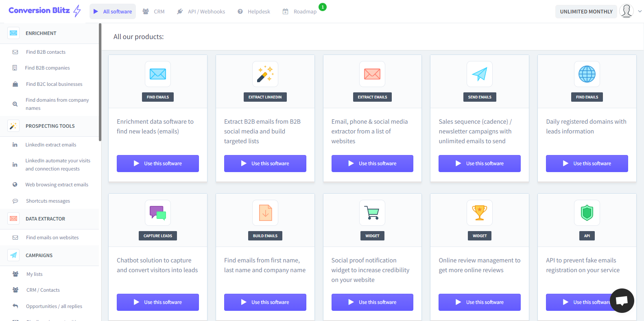Select the DATA EXTRACTOR section header
Screen dimensions: 644x321
coord(49,219)
